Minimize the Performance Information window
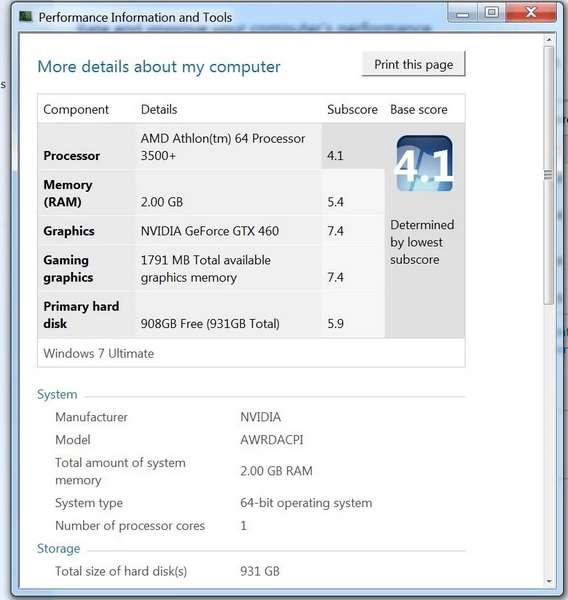The width and height of the screenshot is (568, 600). tap(462, 14)
